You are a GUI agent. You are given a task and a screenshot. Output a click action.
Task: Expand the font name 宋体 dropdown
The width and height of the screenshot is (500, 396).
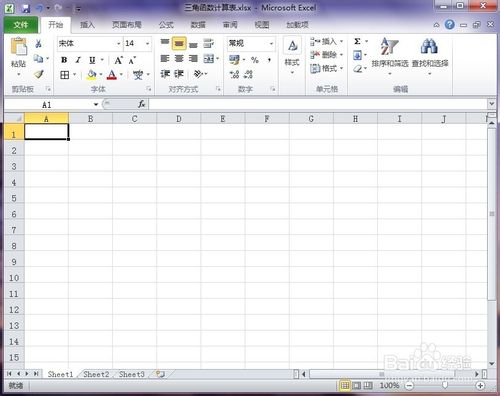coord(118,44)
